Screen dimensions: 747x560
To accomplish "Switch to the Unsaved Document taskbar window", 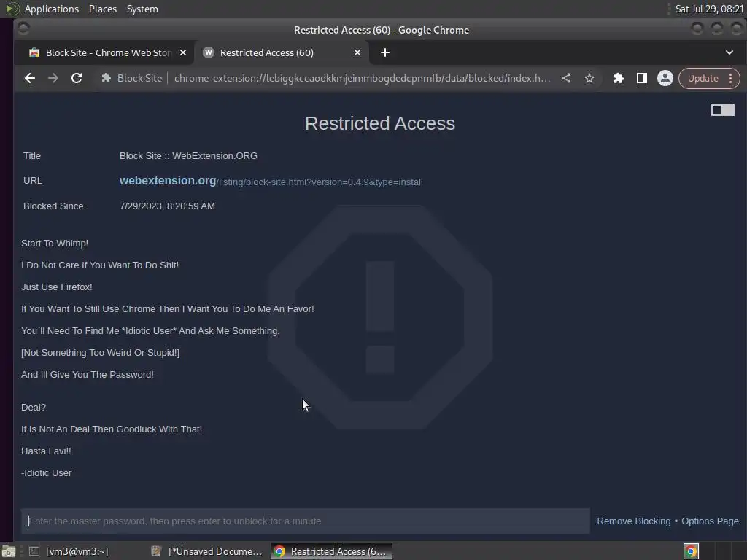I will (206, 551).
